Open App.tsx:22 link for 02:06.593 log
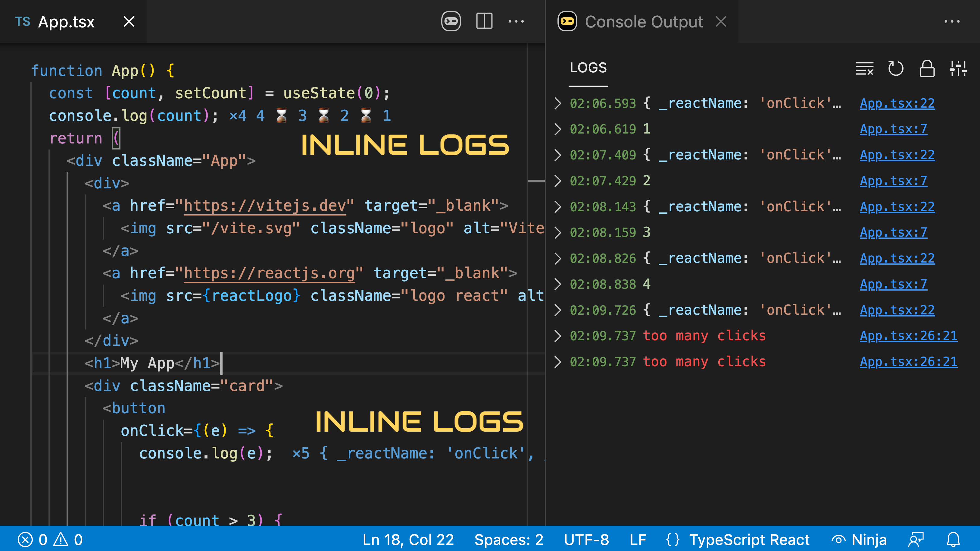Viewport: 980px width, 551px height. [x=897, y=103]
